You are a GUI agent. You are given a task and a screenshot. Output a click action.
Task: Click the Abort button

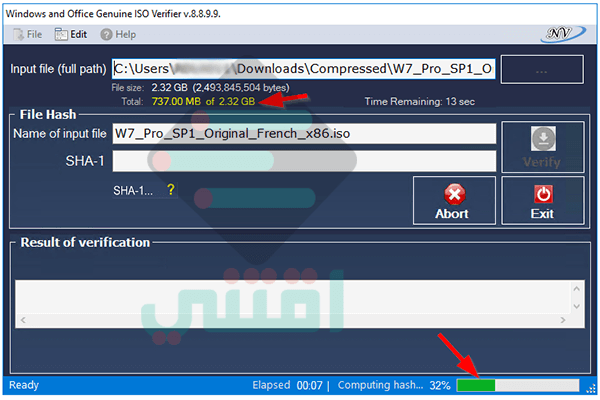click(454, 200)
